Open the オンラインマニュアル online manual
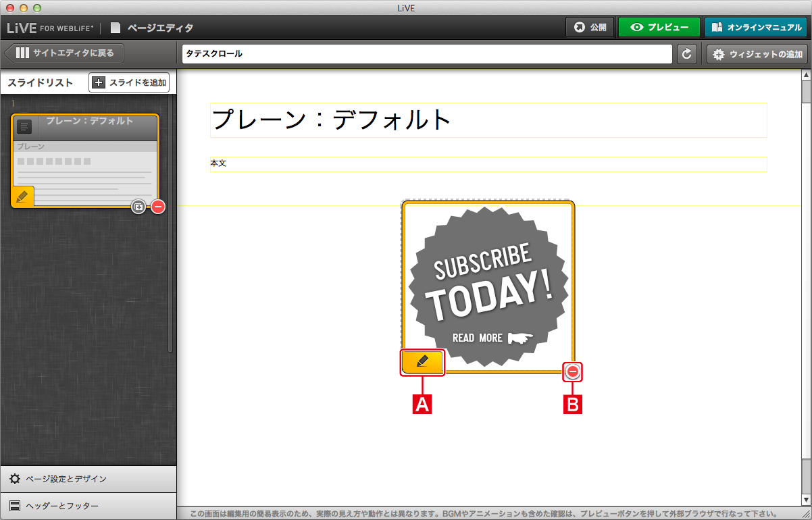 point(755,28)
